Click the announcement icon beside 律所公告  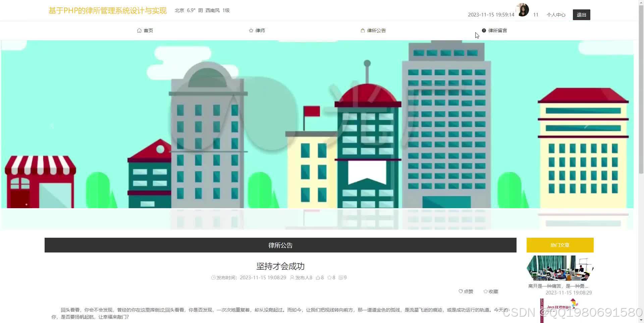click(x=362, y=30)
